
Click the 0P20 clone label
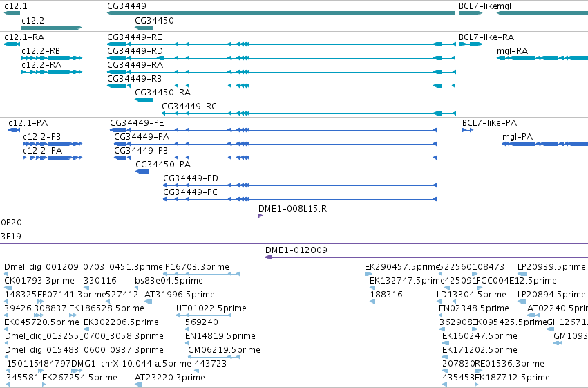click(11, 223)
